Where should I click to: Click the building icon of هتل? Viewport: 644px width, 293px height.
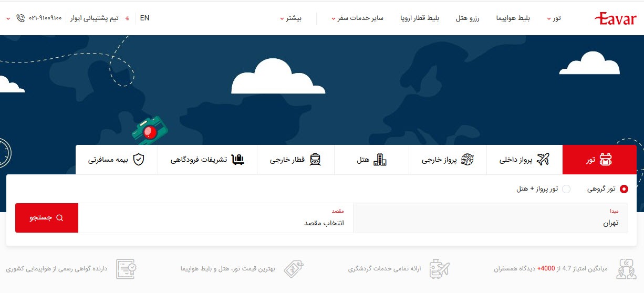click(379, 160)
